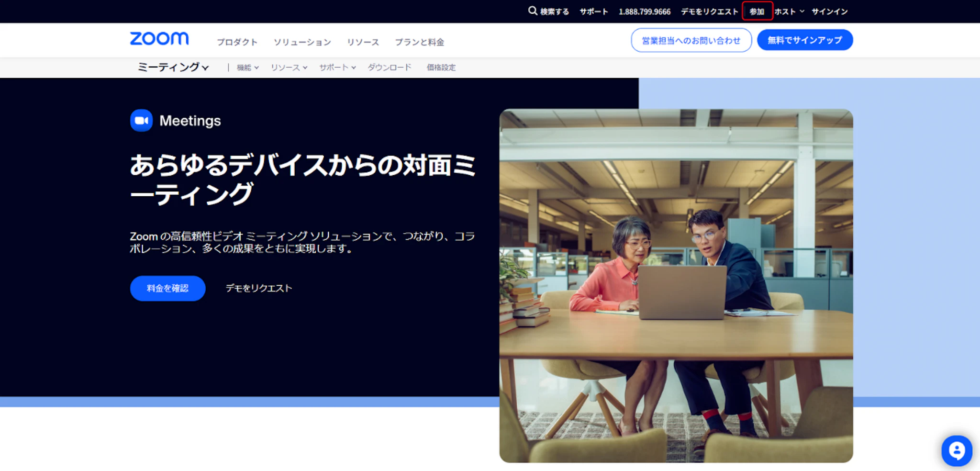
Task: Click 営業担当へのお問い合わせ button
Action: (x=690, y=40)
